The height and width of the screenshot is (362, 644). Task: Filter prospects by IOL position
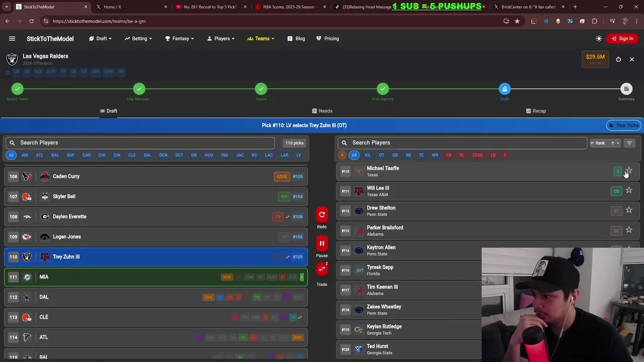click(x=368, y=155)
